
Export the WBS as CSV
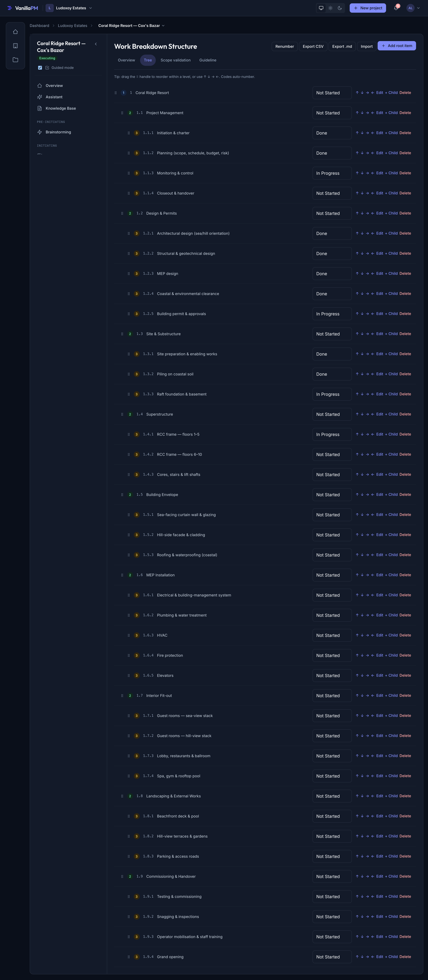coord(313,46)
